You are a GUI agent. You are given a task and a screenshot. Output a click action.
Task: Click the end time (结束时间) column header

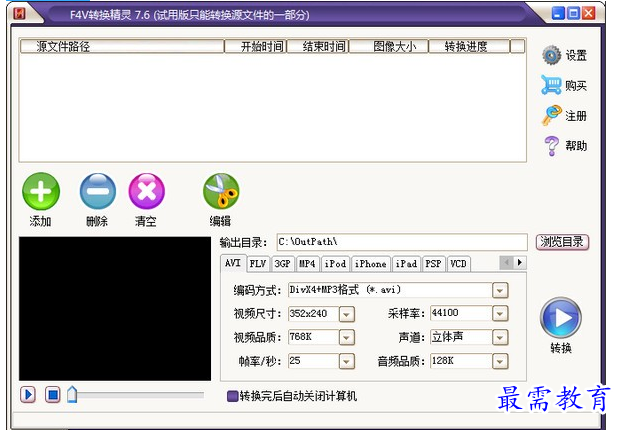pos(318,47)
